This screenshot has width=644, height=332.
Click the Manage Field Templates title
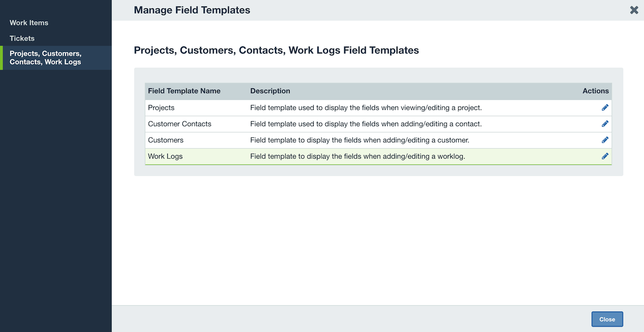tap(192, 10)
